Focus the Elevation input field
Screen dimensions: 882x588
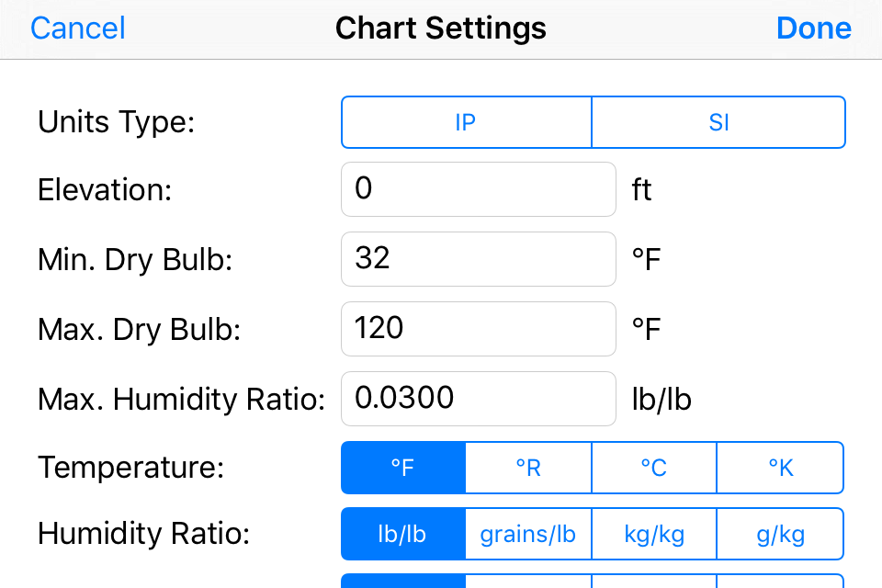479,189
